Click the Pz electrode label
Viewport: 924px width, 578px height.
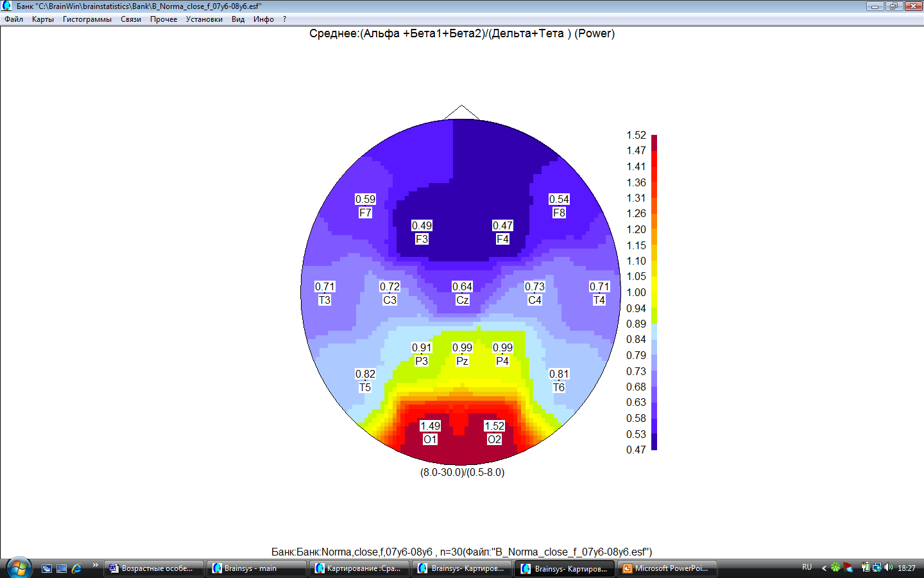pyautogui.click(x=462, y=361)
